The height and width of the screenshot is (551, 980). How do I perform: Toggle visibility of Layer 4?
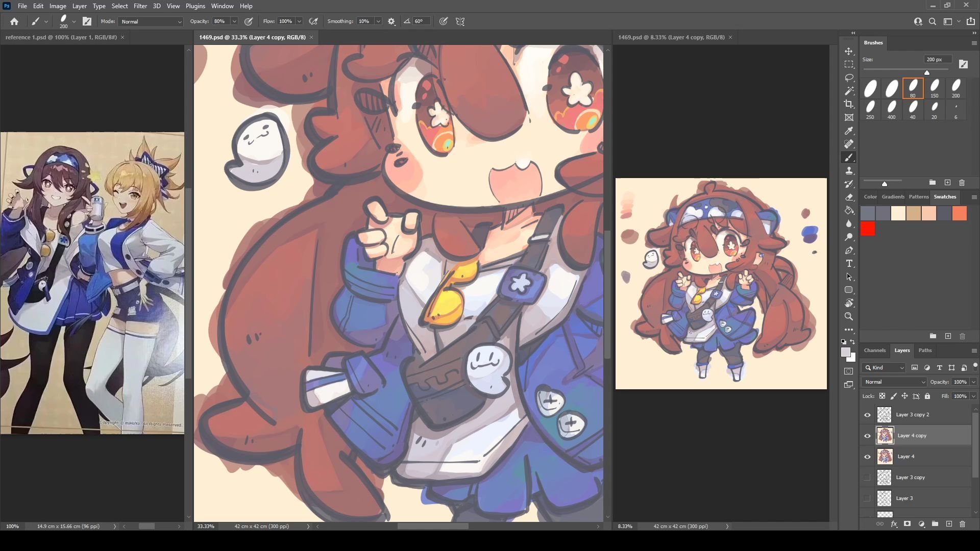(867, 457)
